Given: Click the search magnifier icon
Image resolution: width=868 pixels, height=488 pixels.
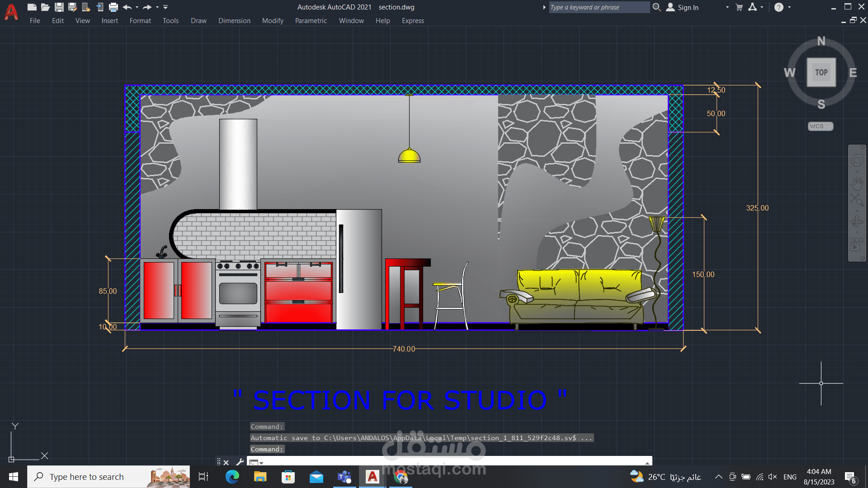Looking at the screenshot, I should (657, 7).
